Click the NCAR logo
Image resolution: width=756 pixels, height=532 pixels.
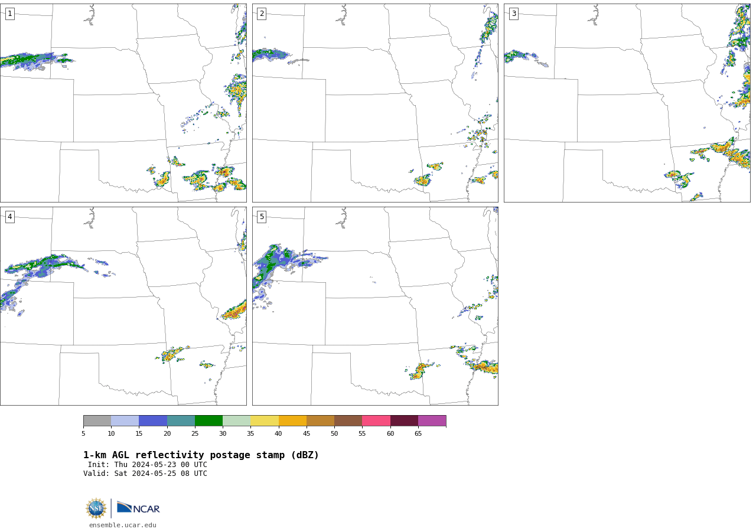[x=138, y=508]
